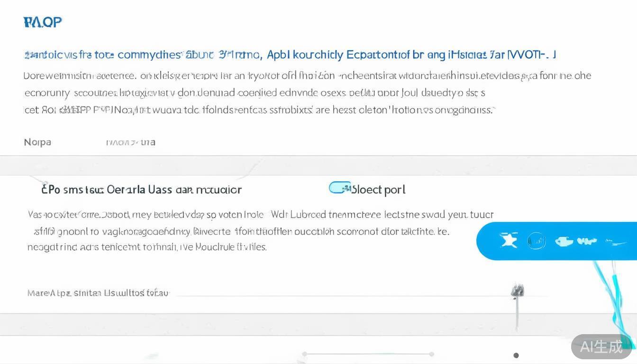
Task: Click the star icon in blue bar
Action: coord(509,241)
